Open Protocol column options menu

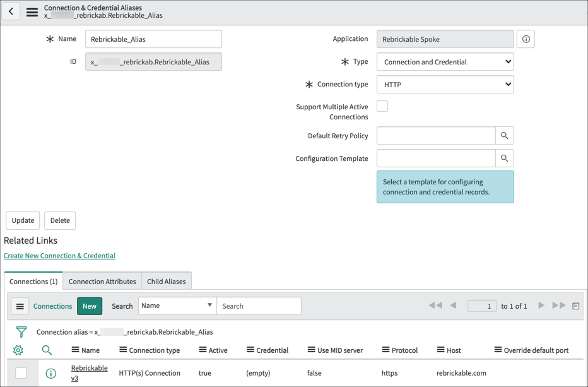(385, 350)
